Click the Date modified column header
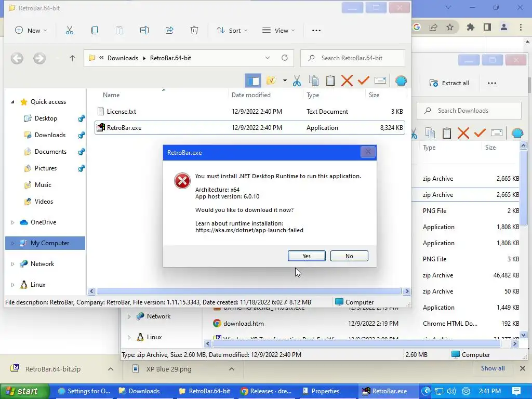This screenshot has width=532, height=399. click(x=251, y=95)
